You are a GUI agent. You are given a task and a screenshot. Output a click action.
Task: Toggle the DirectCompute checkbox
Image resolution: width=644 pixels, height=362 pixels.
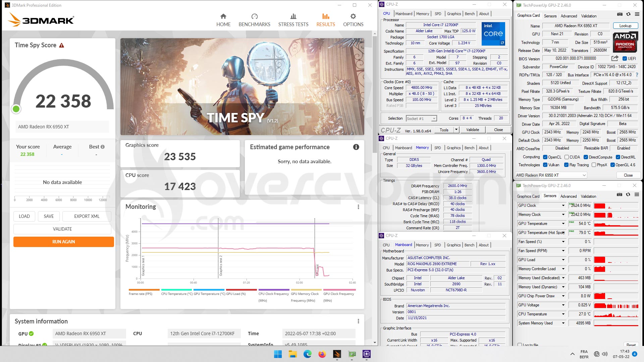(x=586, y=157)
